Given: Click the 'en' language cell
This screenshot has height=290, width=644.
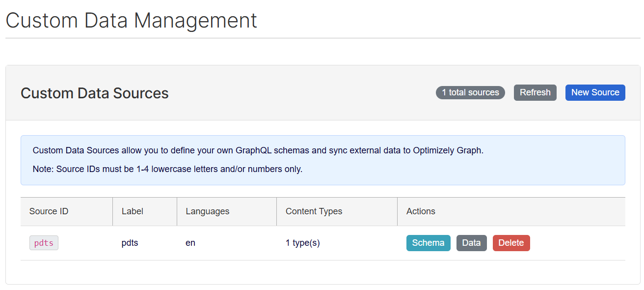Looking at the screenshot, I should pos(190,243).
